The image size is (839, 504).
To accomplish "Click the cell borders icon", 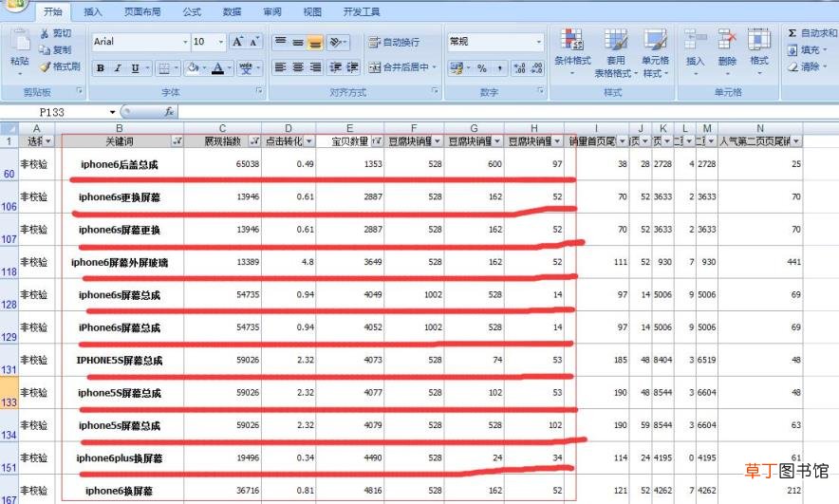I will tap(164, 68).
